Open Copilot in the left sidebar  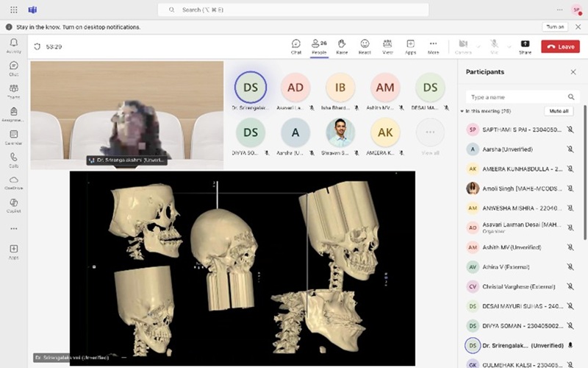pos(13,205)
